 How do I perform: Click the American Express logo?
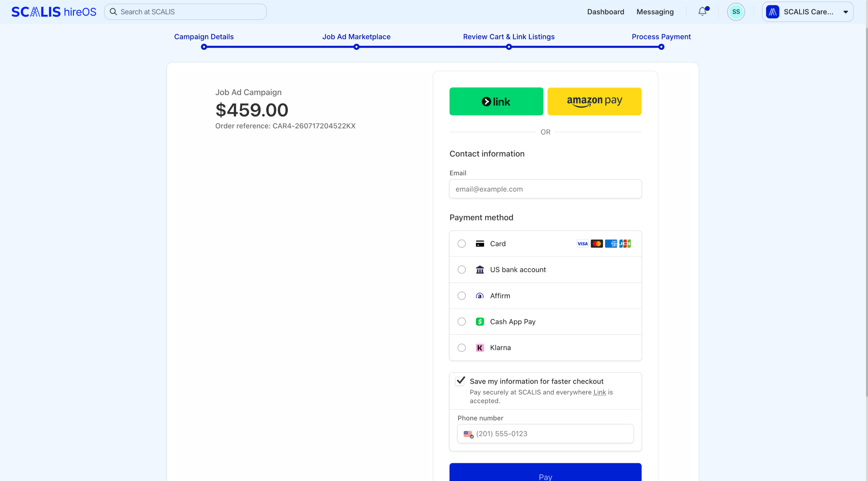tap(611, 244)
